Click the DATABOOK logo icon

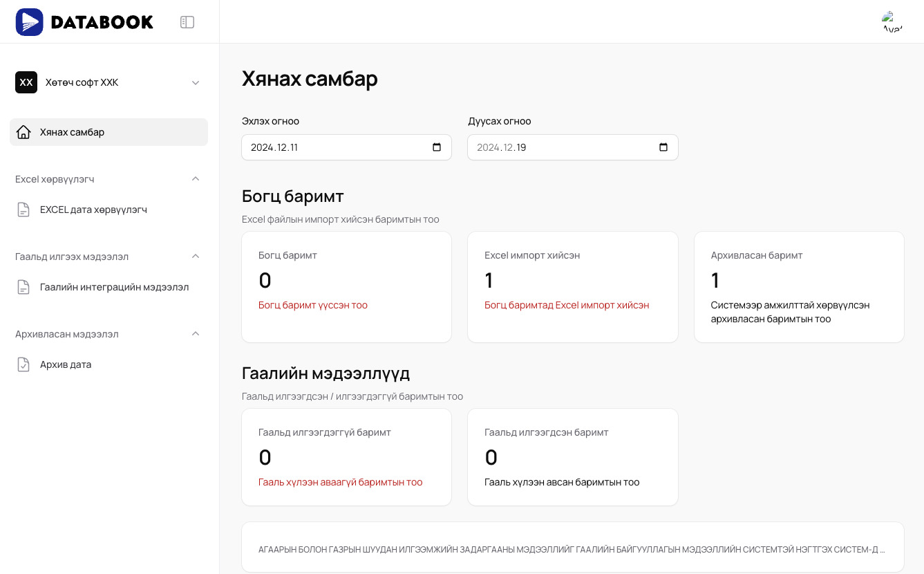[30, 22]
